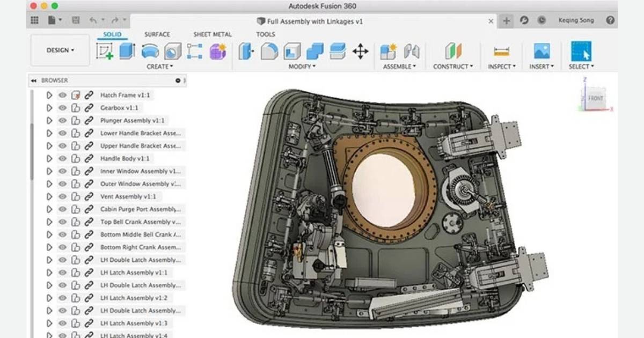Open the job status clock icon
Image resolution: width=644 pixels, height=338 pixels.
point(541,20)
